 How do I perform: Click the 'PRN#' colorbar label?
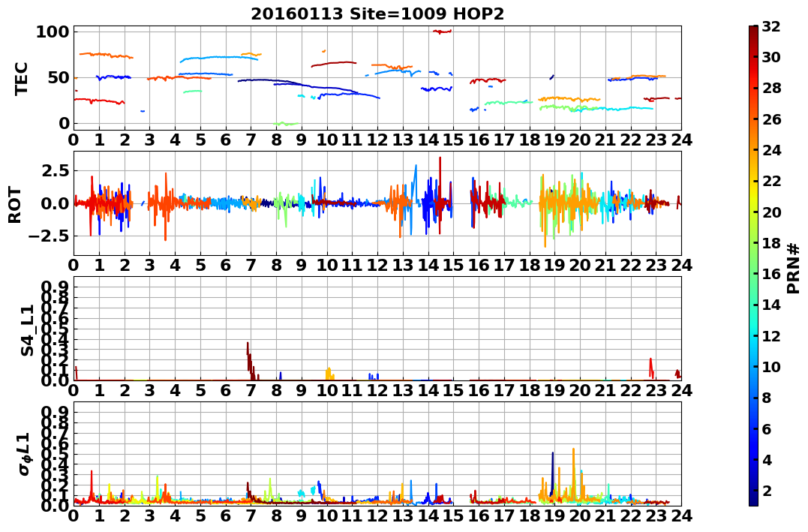[794, 268]
